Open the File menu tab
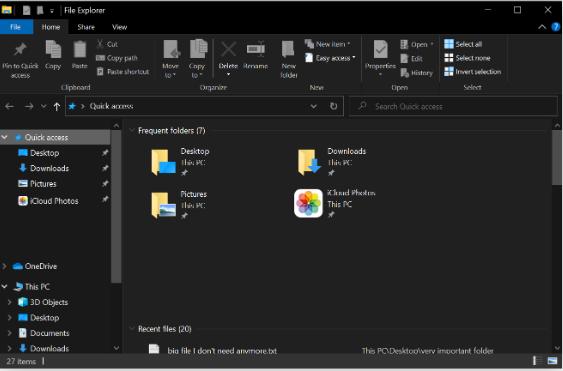 15,27
